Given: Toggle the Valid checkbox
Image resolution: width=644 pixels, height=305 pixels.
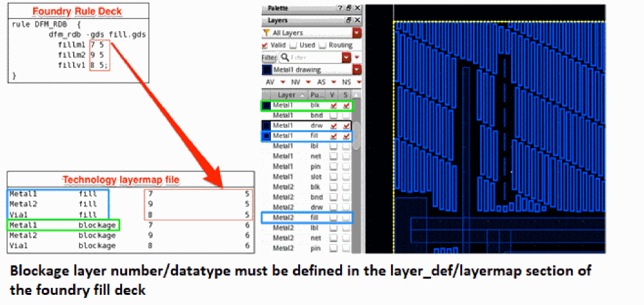Looking at the screenshot, I should tap(265, 45).
